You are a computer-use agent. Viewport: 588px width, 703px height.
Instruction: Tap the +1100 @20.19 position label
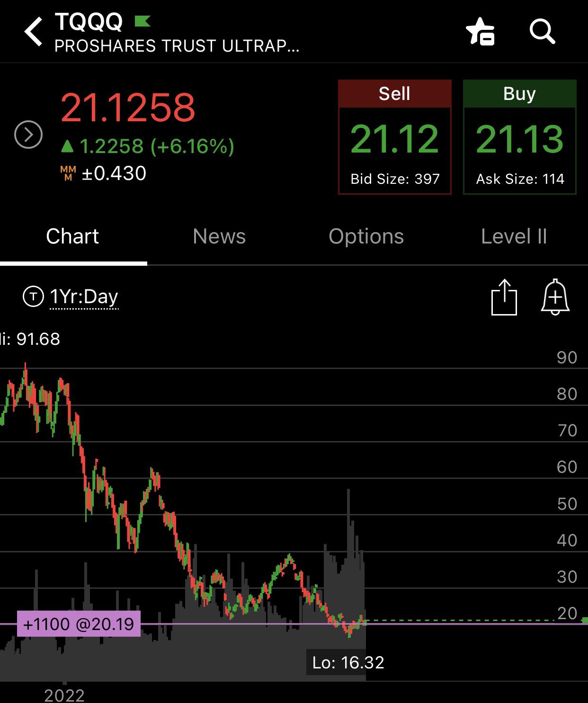pos(79,624)
